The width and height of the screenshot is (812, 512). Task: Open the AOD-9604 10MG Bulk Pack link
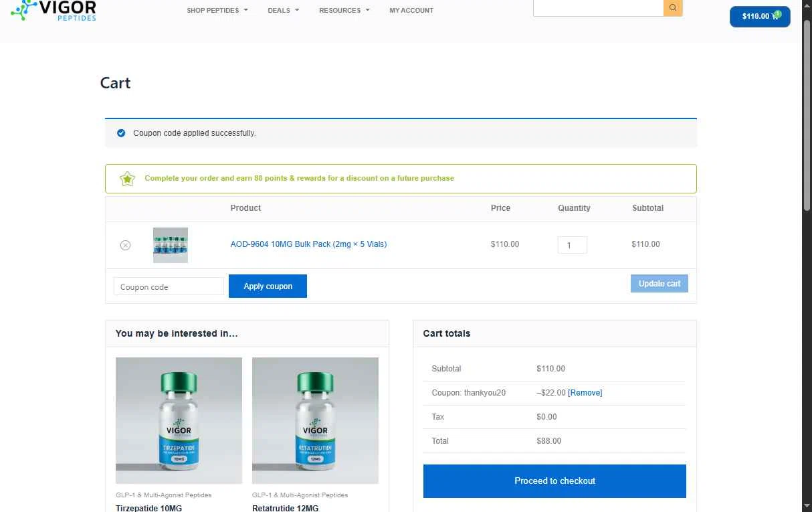(x=308, y=244)
